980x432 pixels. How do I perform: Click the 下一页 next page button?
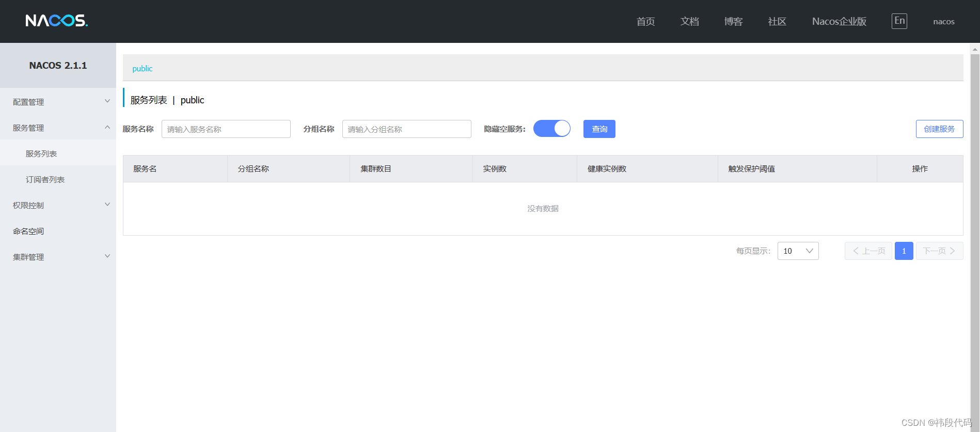coord(940,251)
